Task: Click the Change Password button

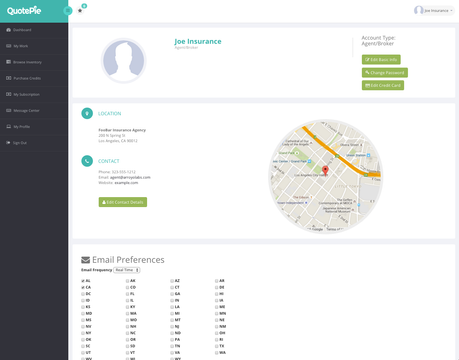Action: pos(385,73)
